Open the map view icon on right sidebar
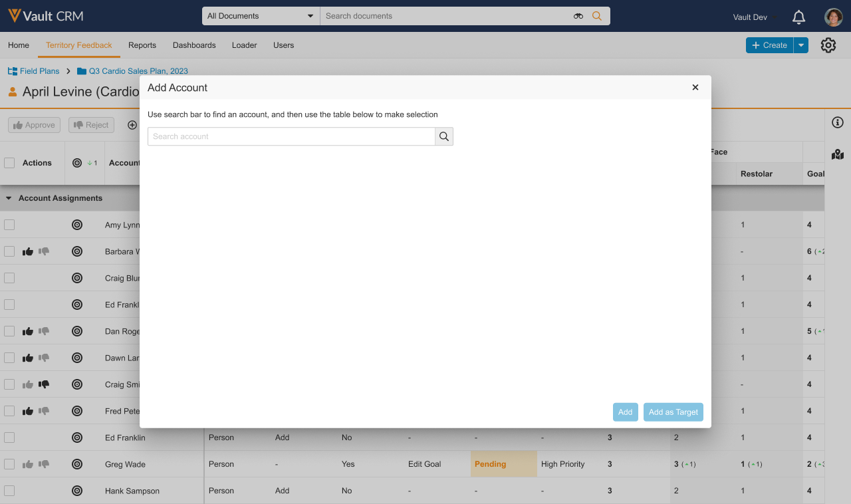851x504 pixels. pos(838,154)
